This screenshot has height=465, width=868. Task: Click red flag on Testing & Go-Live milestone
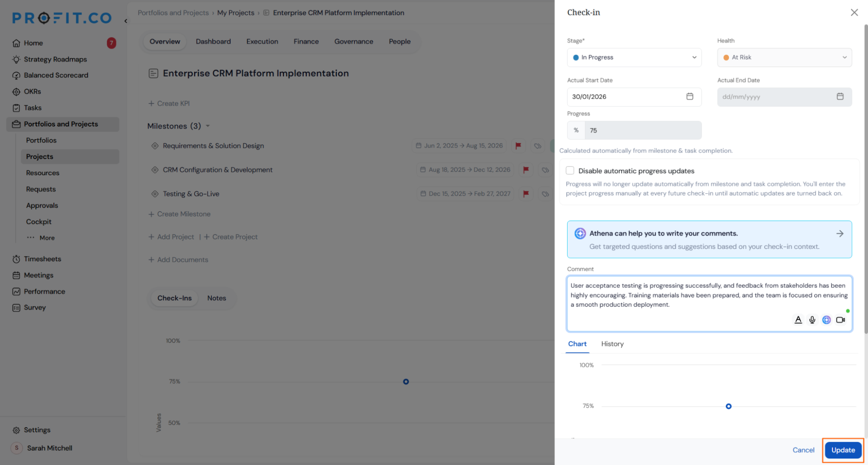526,194
